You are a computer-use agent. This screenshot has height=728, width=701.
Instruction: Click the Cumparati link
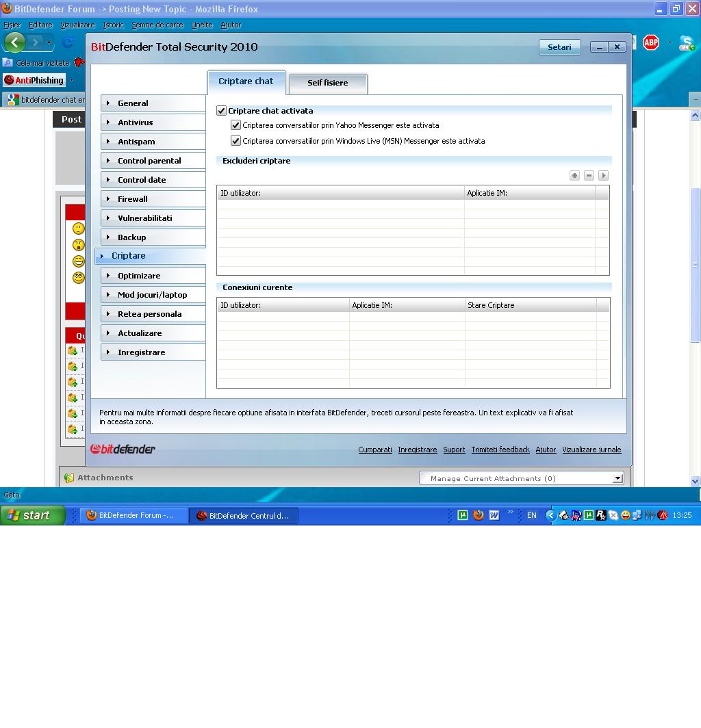[x=375, y=450]
